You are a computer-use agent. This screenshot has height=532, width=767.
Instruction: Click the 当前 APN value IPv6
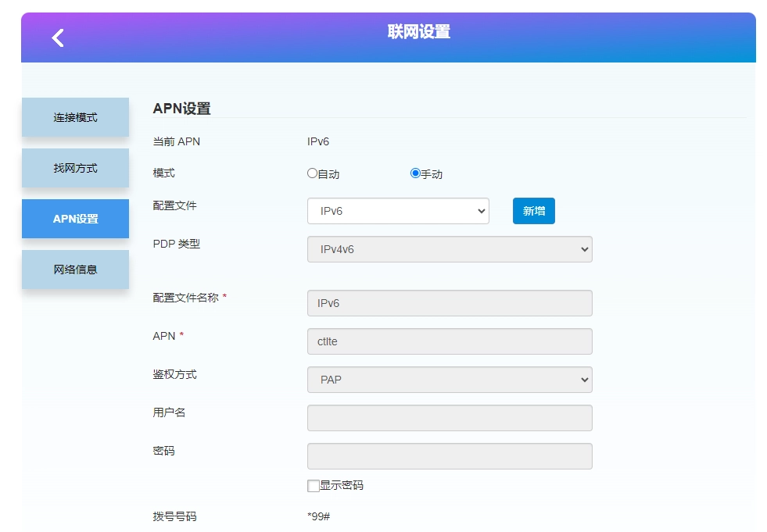pos(317,141)
